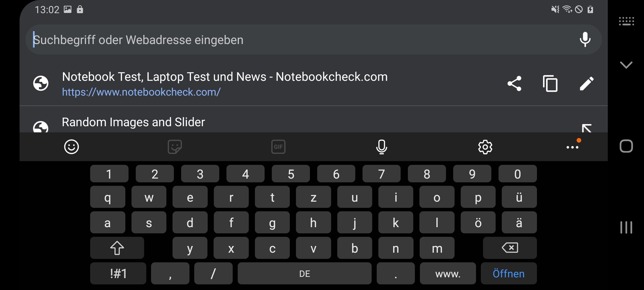Collapse the keyboard with the down chevron
The height and width of the screenshot is (290, 644).
[x=626, y=65]
